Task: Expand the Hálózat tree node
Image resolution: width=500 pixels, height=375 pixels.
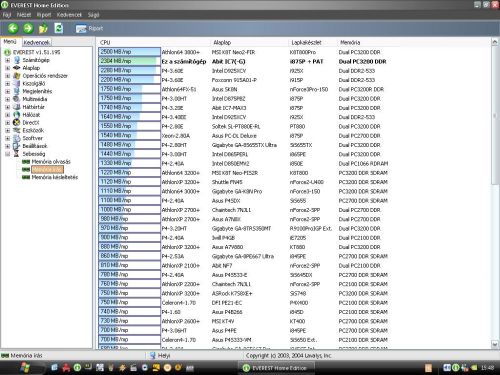Action: click(7, 115)
